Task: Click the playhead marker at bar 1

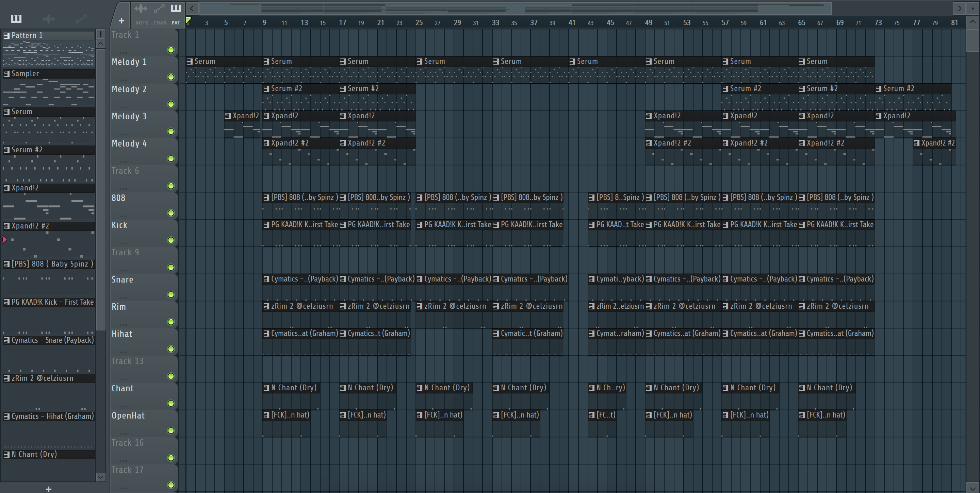Action: pyautogui.click(x=188, y=20)
